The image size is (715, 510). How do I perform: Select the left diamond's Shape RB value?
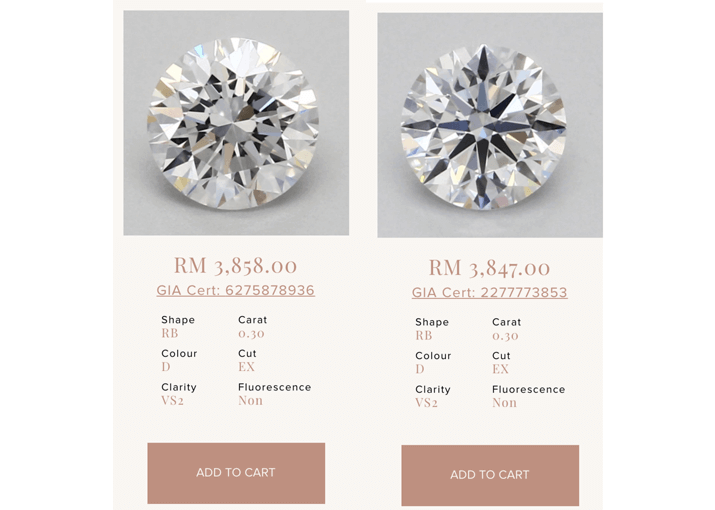coord(170,333)
